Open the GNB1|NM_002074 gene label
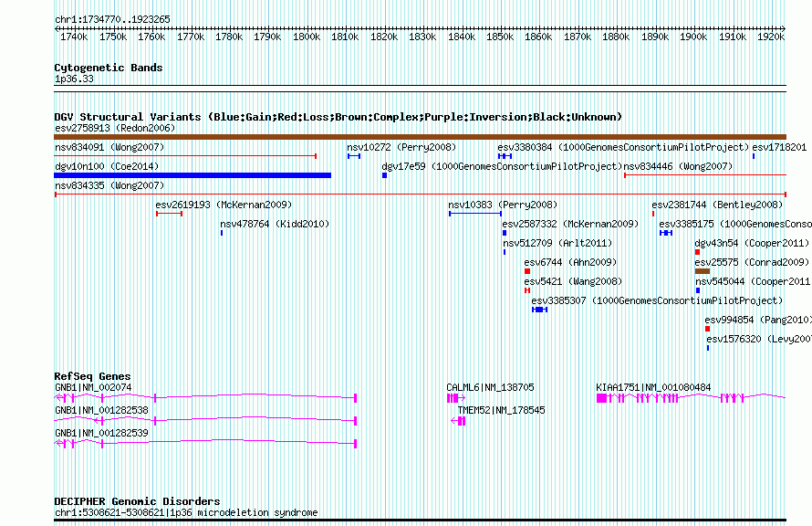This screenshot has height=526, width=812. [x=93, y=387]
